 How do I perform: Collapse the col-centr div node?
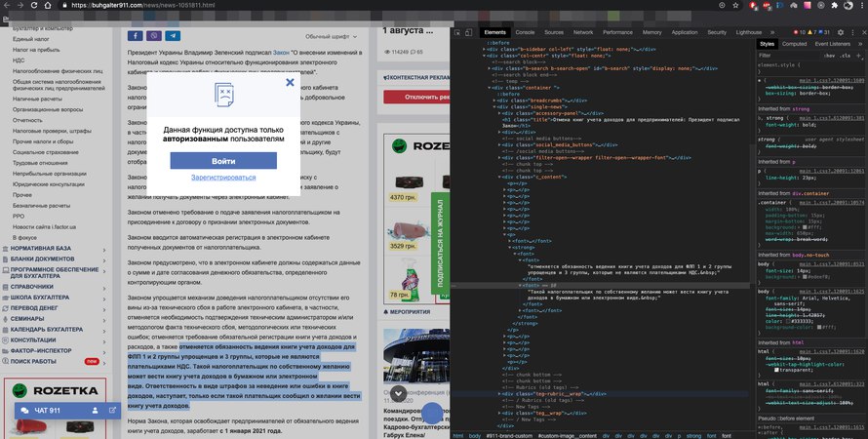tap(484, 56)
